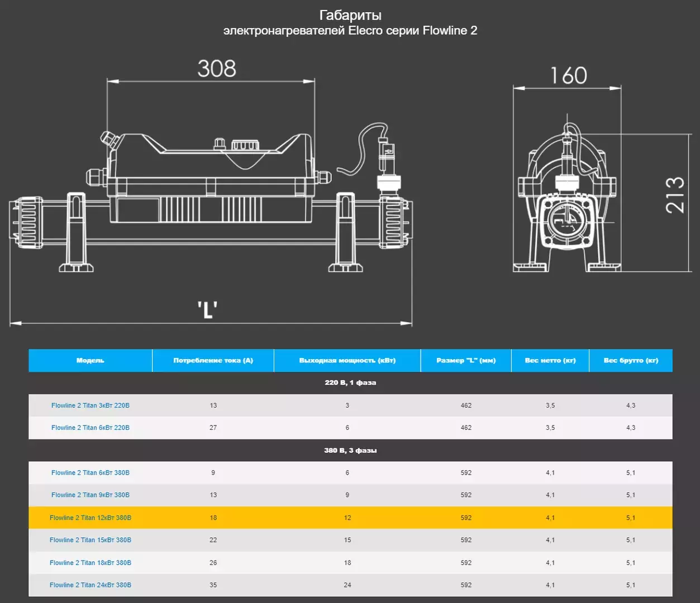The width and height of the screenshot is (700, 603).
Task: Click power value 24 in 24кВт row
Action: [x=347, y=585]
